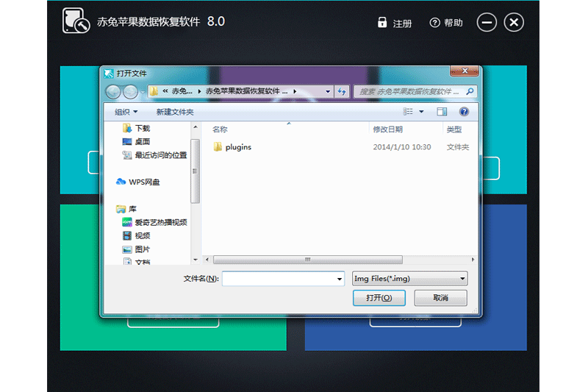This screenshot has height=392, width=588.
Task: Go forward with the dialog forward arrow
Action: click(x=131, y=91)
